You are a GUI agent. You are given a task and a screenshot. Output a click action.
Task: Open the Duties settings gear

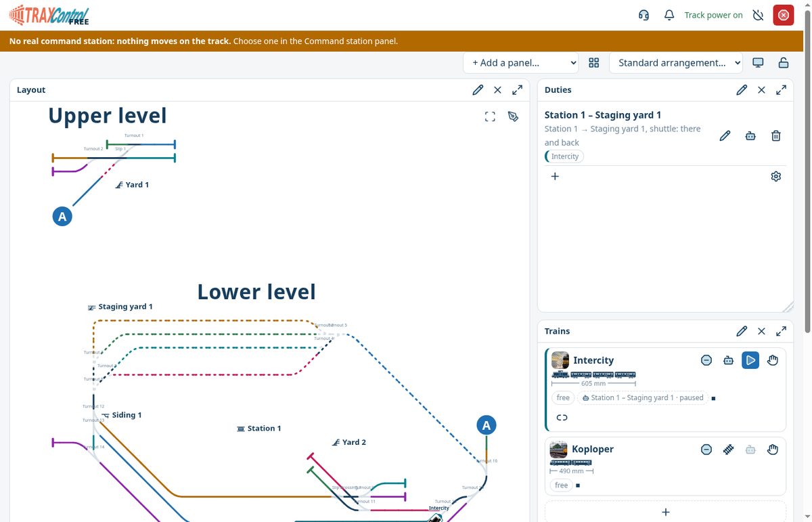[x=776, y=177]
